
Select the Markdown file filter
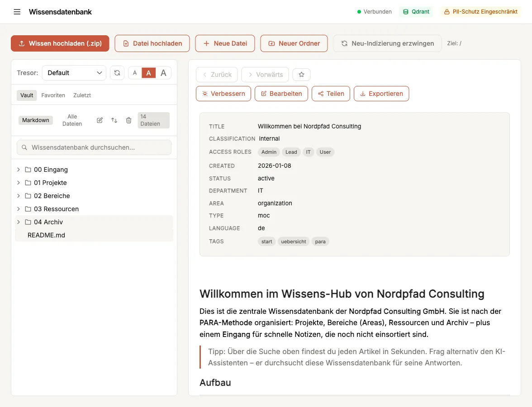click(x=36, y=120)
